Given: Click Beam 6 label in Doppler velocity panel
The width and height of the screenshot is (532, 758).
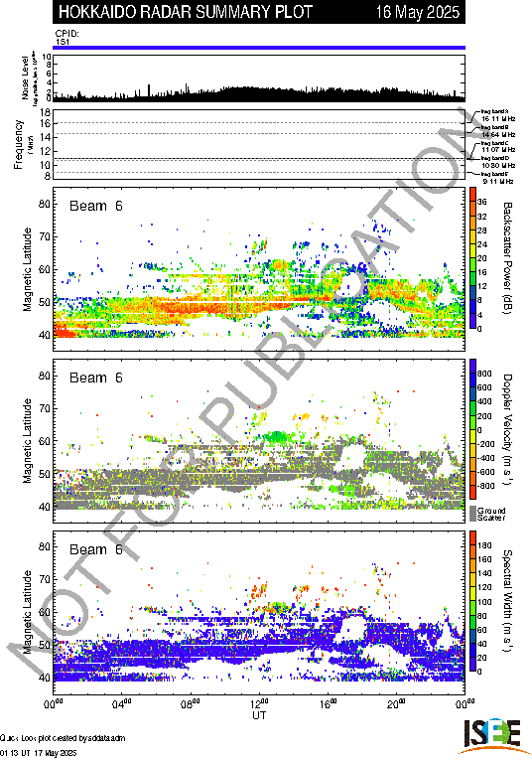Looking at the screenshot, I should click(96, 378).
